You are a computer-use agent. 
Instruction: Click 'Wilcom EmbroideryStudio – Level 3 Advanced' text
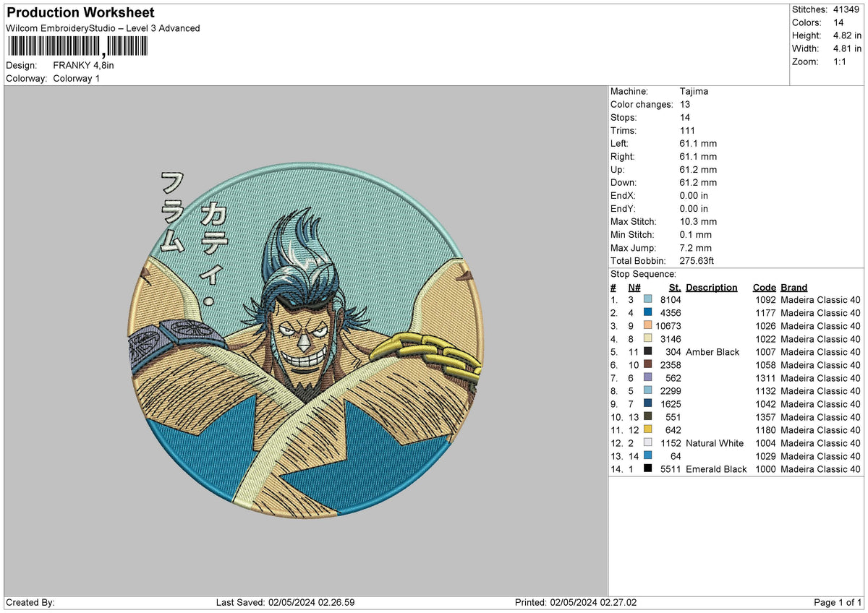[103, 28]
